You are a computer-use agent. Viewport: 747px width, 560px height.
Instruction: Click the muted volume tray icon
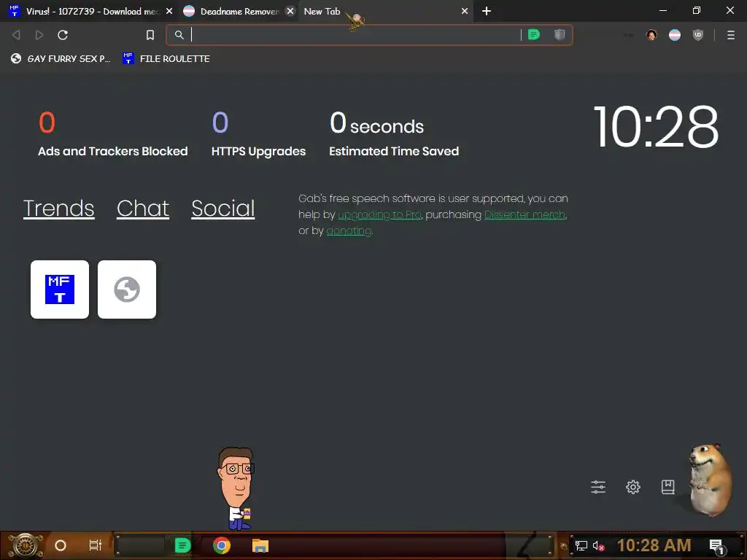coord(598,545)
